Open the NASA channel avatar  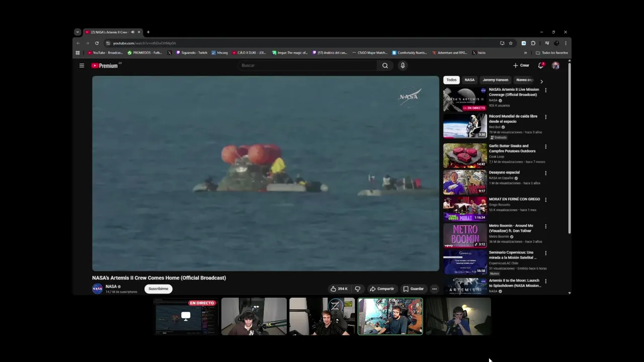point(98,289)
